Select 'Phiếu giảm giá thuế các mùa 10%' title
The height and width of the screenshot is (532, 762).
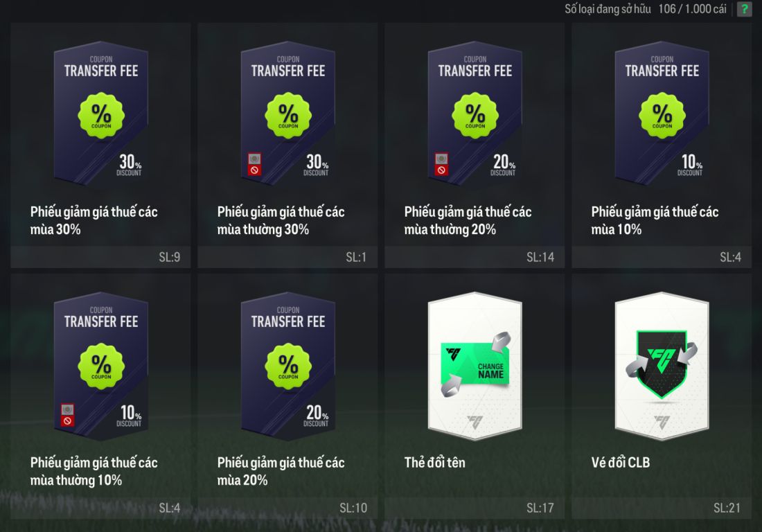[655, 220]
